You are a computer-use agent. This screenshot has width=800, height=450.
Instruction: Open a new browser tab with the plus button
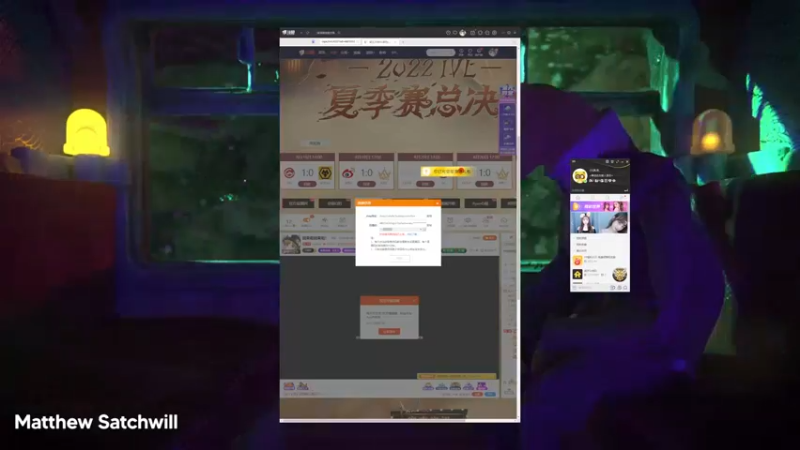pyautogui.click(x=403, y=42)
